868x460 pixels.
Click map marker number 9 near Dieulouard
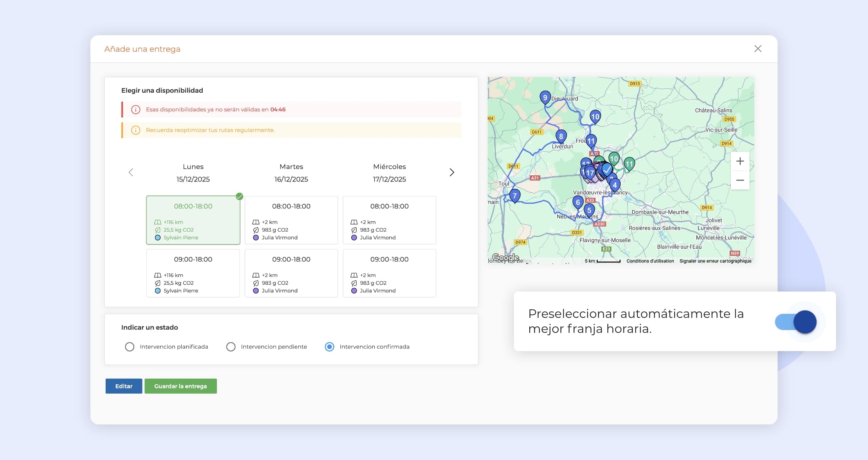545,98
